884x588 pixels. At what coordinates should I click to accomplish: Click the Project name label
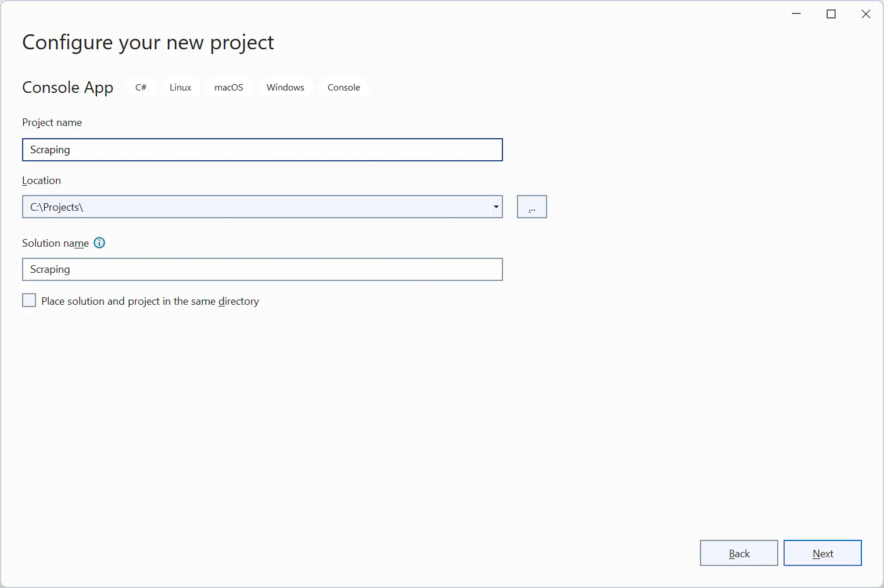(52, 122)
